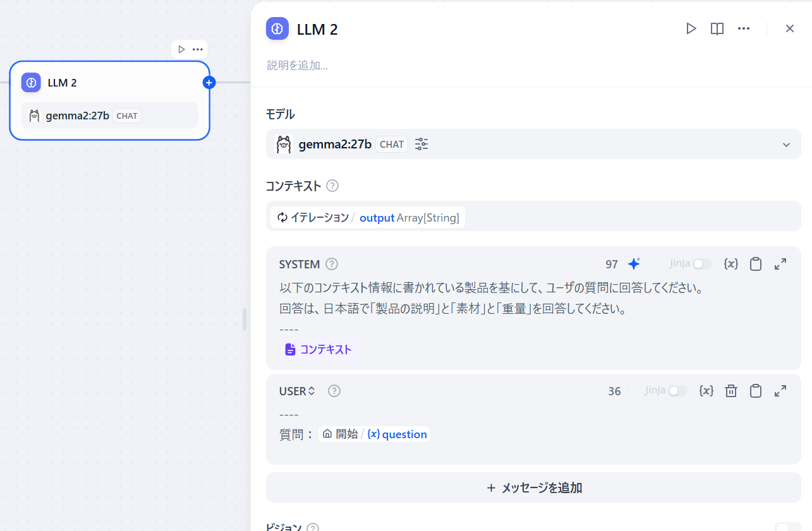Click the ビジョン help question mark
812x531 pixels.
tap(313, 528)
